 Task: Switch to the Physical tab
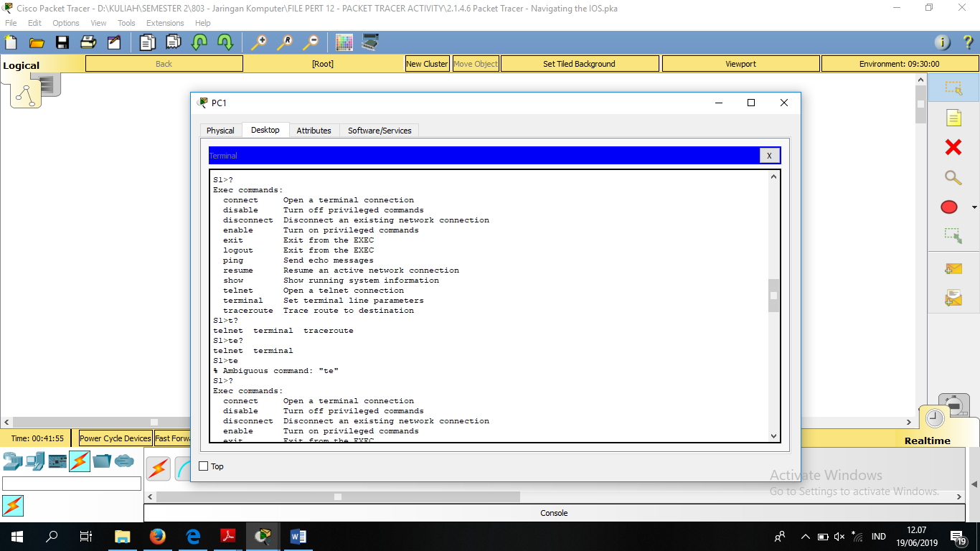pos(220,131)
